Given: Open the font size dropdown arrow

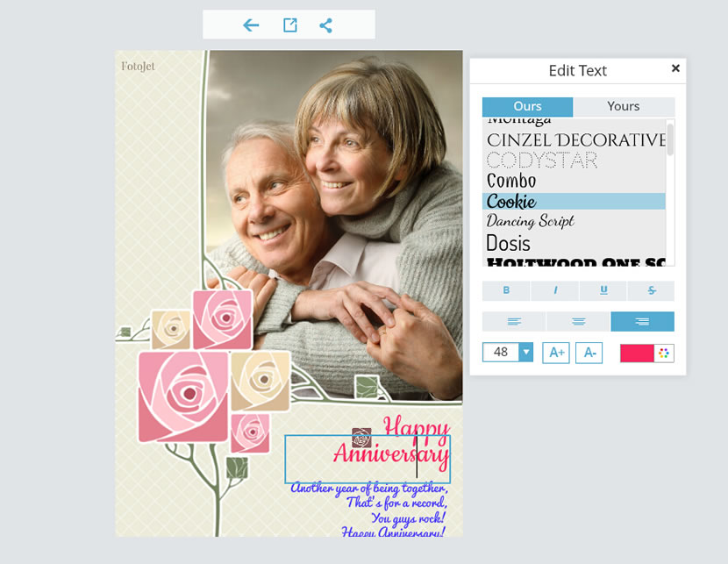Looking at the screenshot, I should 526,353.
